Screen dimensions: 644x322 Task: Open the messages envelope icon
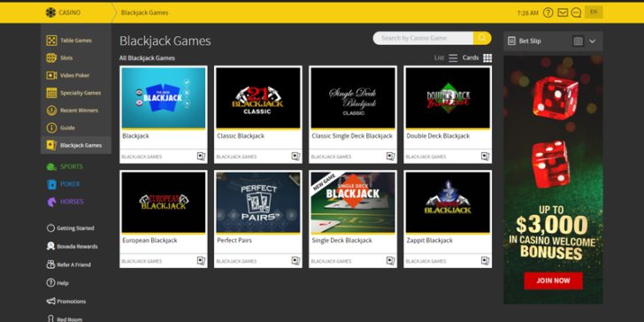[563, 12]
